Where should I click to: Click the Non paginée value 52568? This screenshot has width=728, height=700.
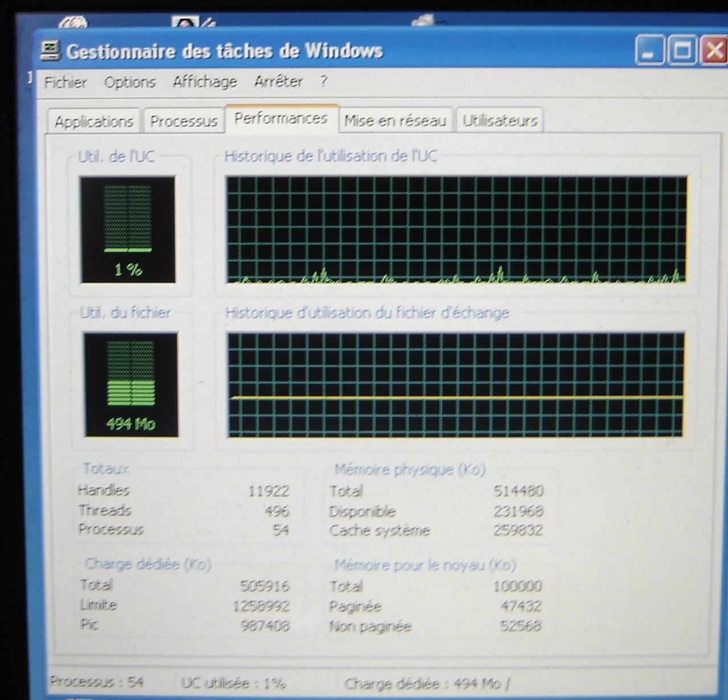tap(520, 626)
